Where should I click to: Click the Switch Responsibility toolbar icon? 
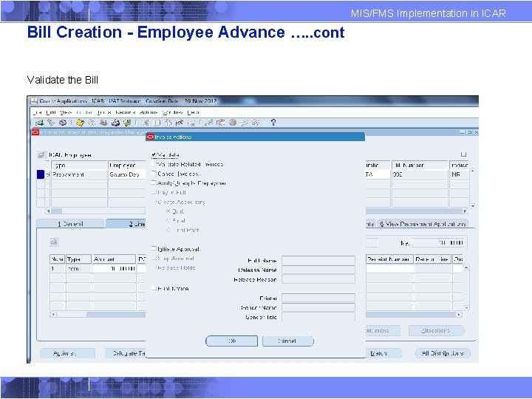coord(104,123)
